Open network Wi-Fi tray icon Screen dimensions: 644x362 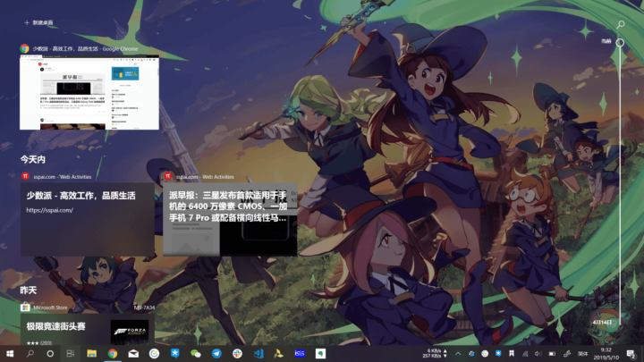(525, 354)
